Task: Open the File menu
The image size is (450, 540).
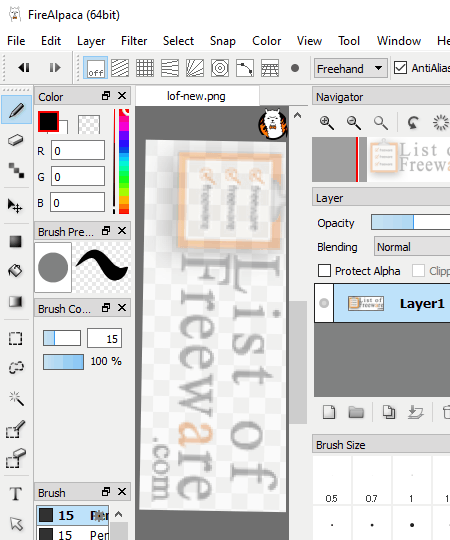Action: pyautogui.click(x=16, y=41)
